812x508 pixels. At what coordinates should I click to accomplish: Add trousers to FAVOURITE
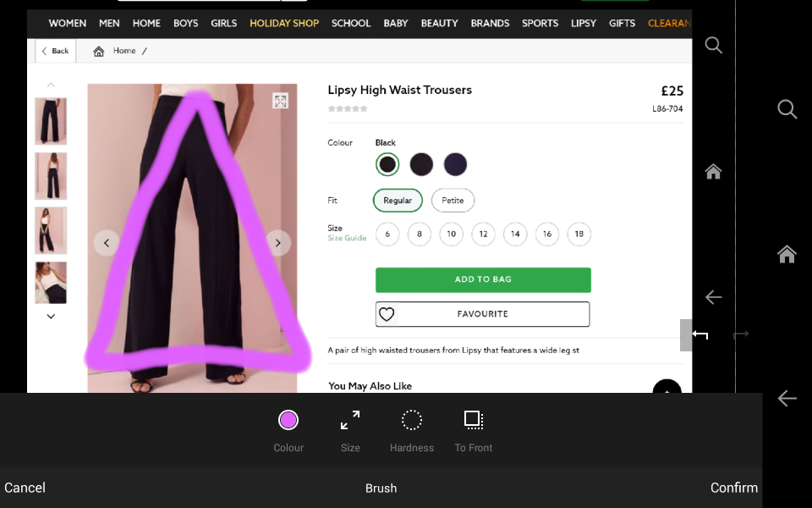click(483, 314)
